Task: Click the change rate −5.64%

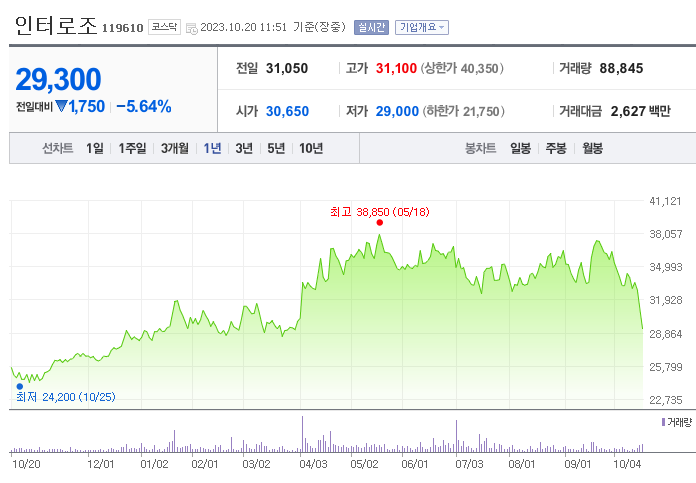Action: pyautogui.click(x=144, y=107)
